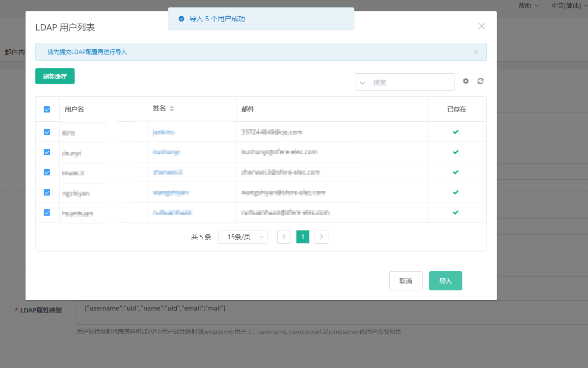Dismiss the LDAP configuration warning banner
Viewport: 588px width, 368px height.
click(x=476, y=52)
